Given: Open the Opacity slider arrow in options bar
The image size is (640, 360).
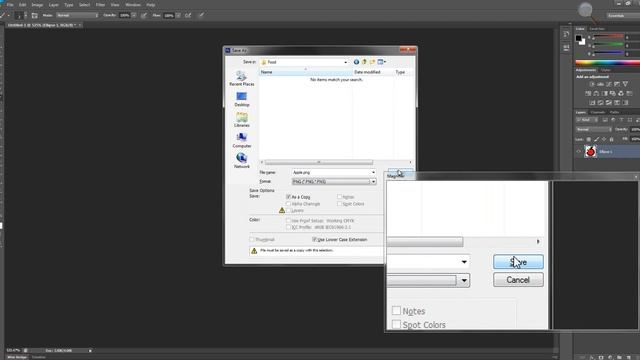Looking at the screenshot, I should pos(133,16).
